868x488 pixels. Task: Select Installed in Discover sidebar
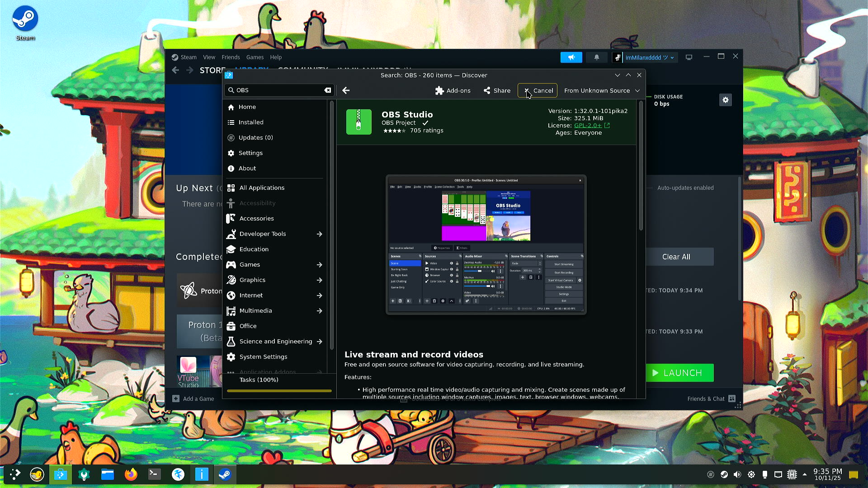[x=251, y=122]
